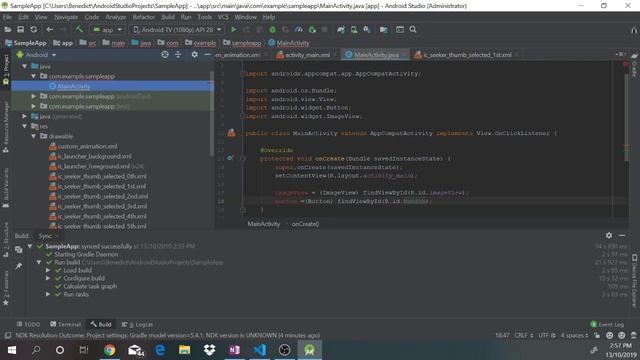Collapse the java folder in project tree
Viewport: 640px width, 360px height.
tap(25, 66)
